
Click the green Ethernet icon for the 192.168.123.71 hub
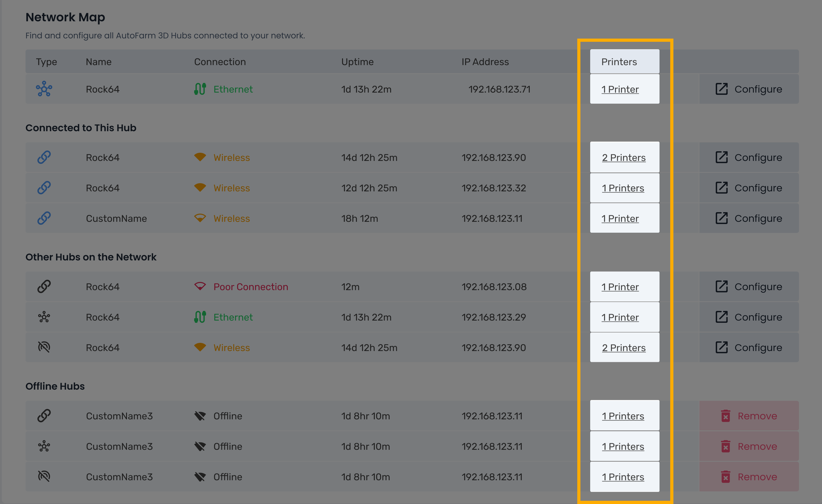point(200,89)
